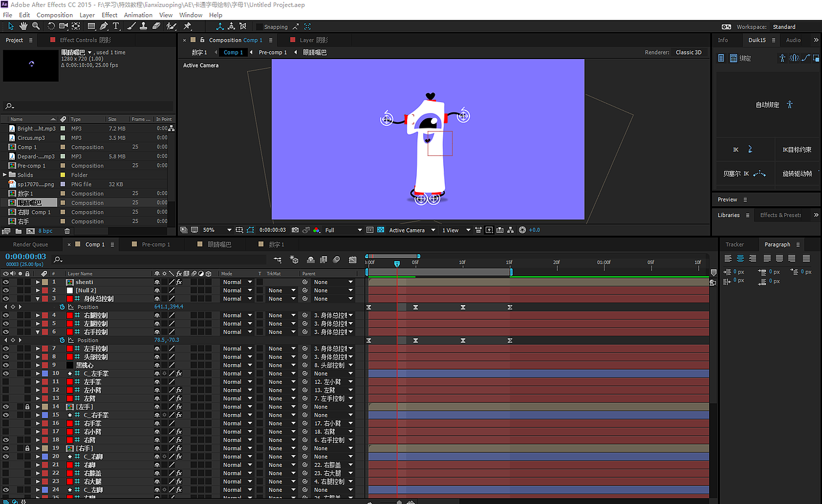
Task: Select the Unified Camera tool
Action: (63, 26)
